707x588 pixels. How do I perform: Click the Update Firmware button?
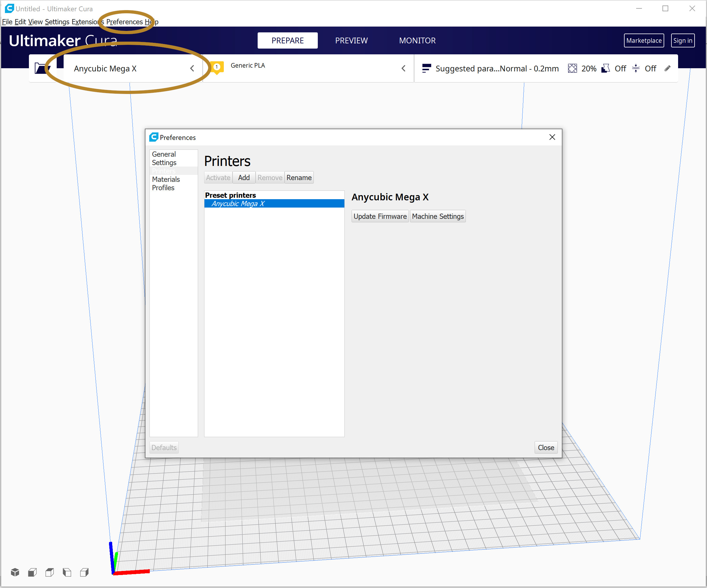tap(379, 216)
